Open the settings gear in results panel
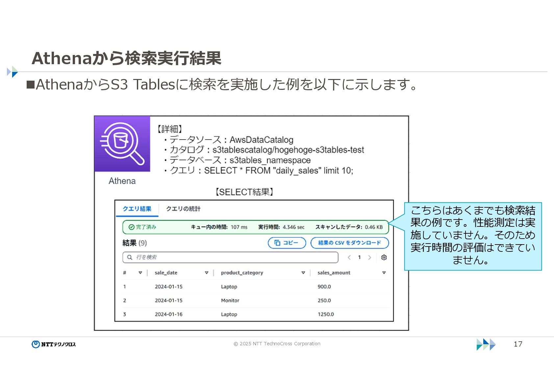Image resolution: width=554 pixels, height=392 pixels. coord(384,257)
